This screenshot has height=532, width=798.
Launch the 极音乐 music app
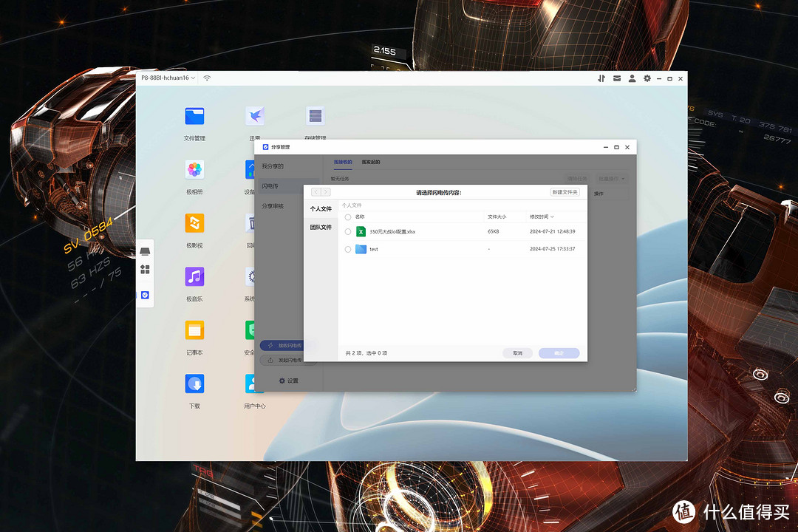click(194, 277)
